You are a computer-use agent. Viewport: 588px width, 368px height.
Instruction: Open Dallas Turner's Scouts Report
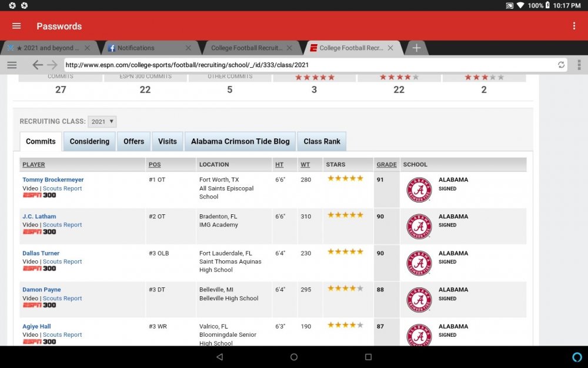pyautogui.click(x=62, y=262)
